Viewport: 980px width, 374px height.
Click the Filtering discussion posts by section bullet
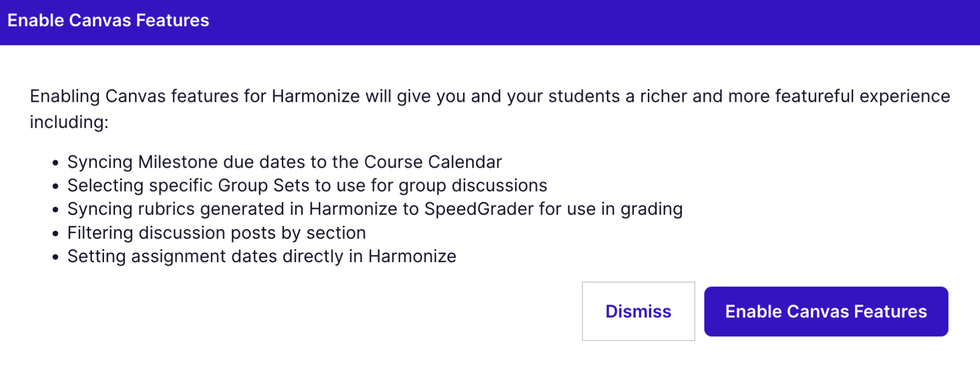tap(216, 233)
